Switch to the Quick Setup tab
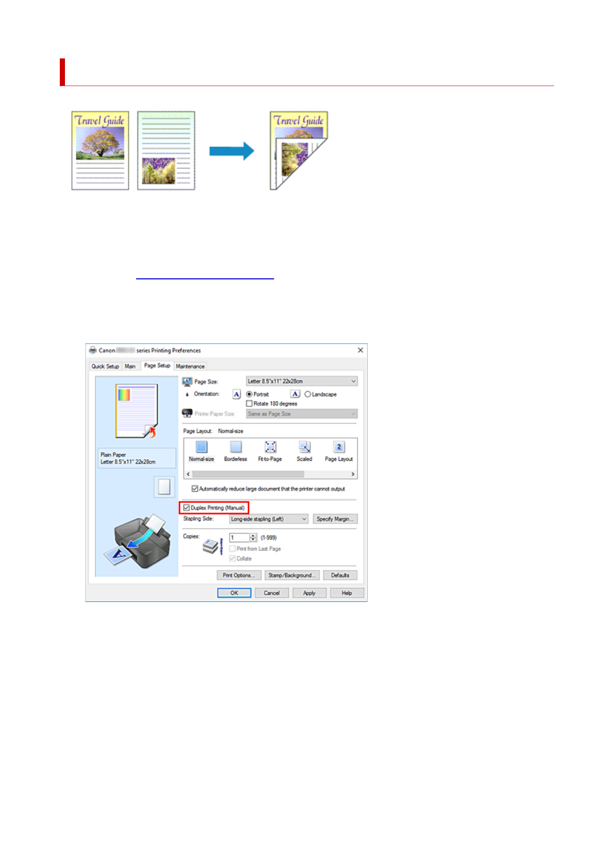The width and height of the screenshot is (614, 868). coord(105,366)
